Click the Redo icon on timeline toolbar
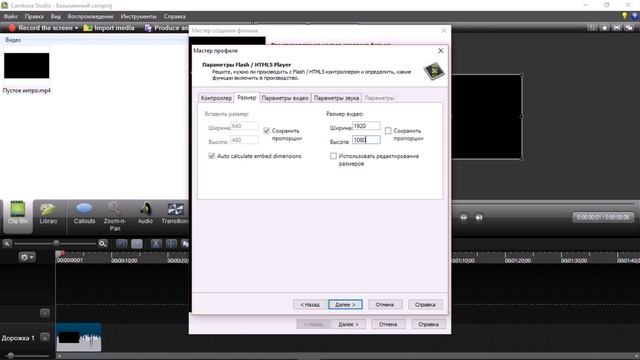The width and height of the screenshot is (640, 360). [137, 244]
